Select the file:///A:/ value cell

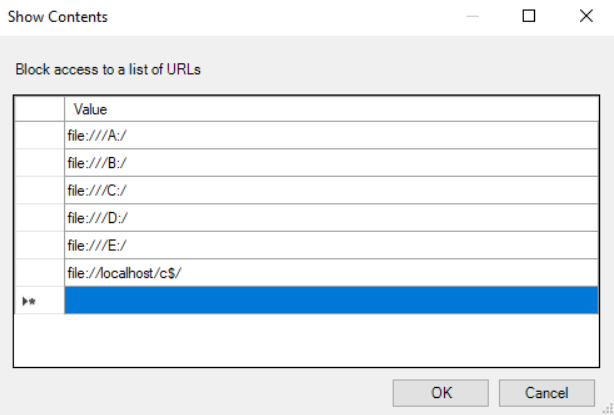click(x=335, y=136)
